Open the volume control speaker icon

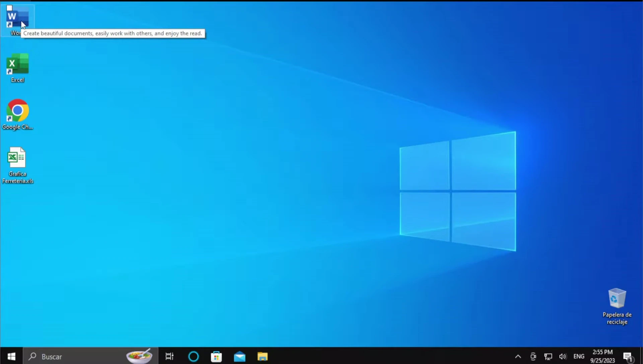[x=563, y=356]
